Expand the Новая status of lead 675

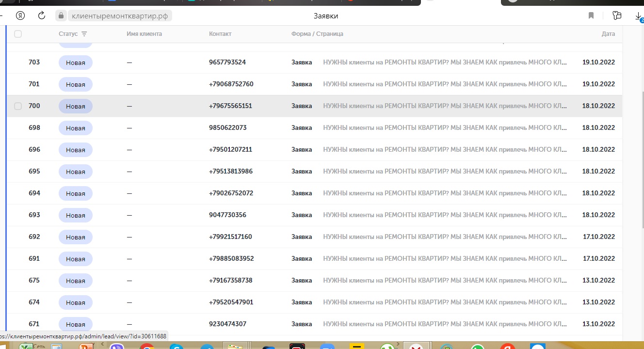[x=75, y=281]
